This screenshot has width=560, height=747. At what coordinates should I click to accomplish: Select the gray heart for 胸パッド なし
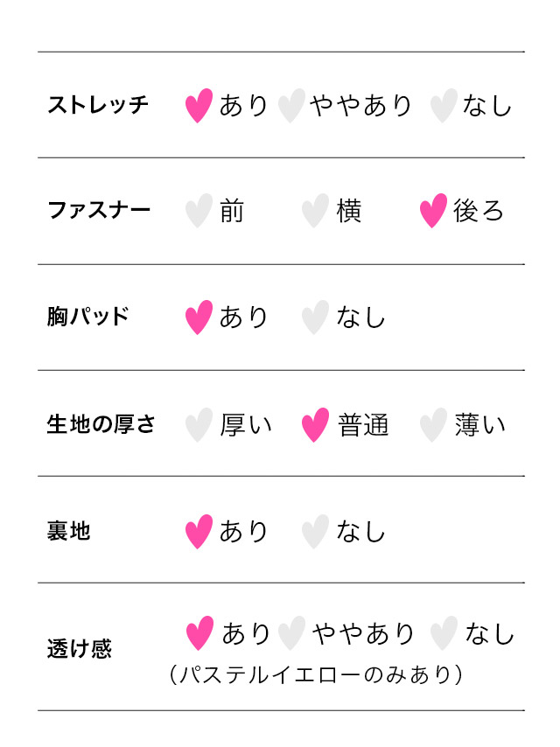[x=315, y=317]
